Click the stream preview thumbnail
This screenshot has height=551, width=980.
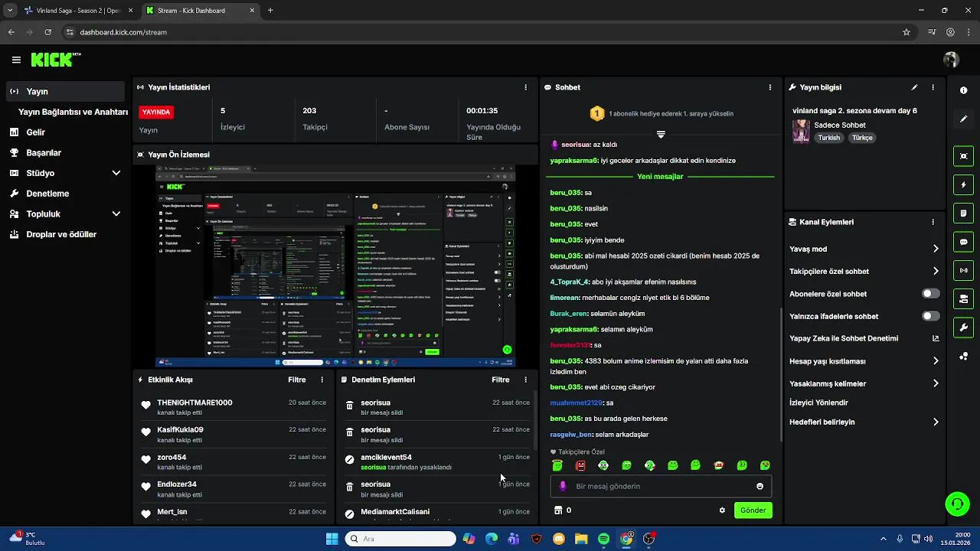coord(335,266)
